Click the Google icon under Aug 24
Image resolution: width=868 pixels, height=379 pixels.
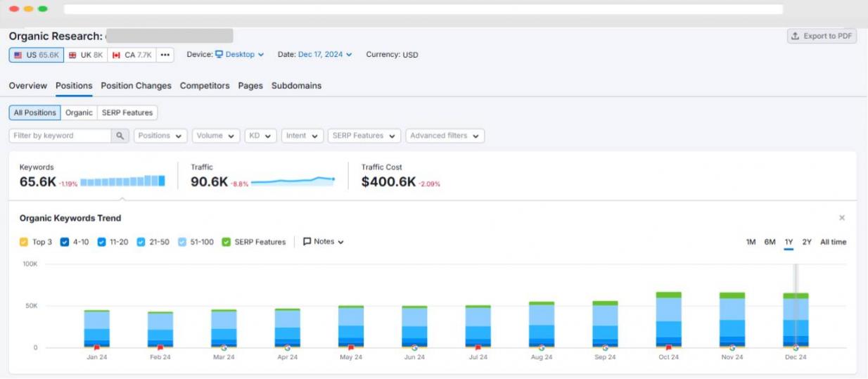[542, 347]
